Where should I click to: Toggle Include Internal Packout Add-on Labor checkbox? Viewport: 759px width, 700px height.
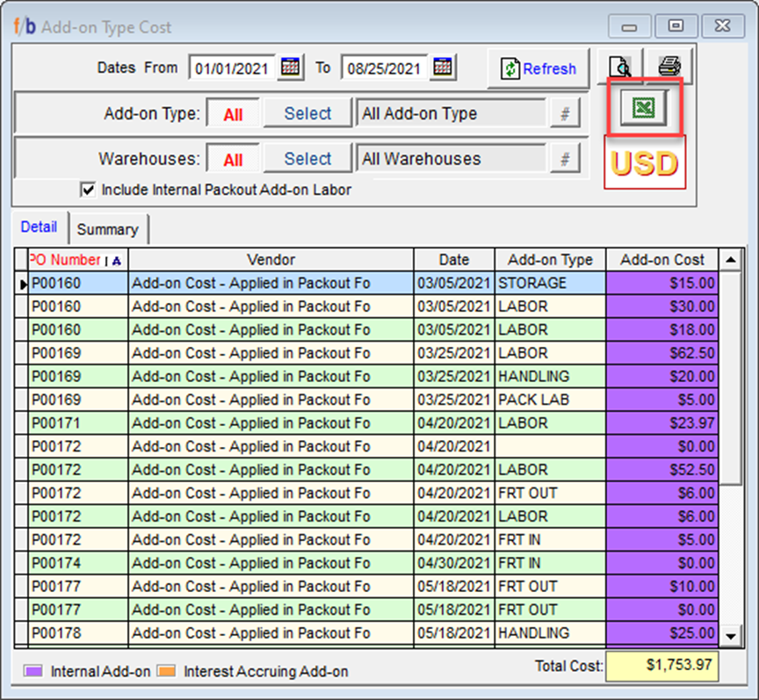[x=88, y=189]
